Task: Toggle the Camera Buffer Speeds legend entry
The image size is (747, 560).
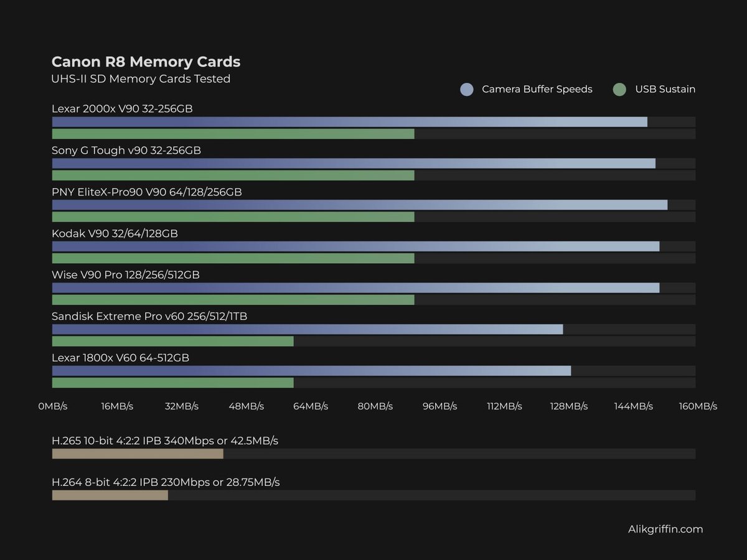Action: tap(537, 89)
